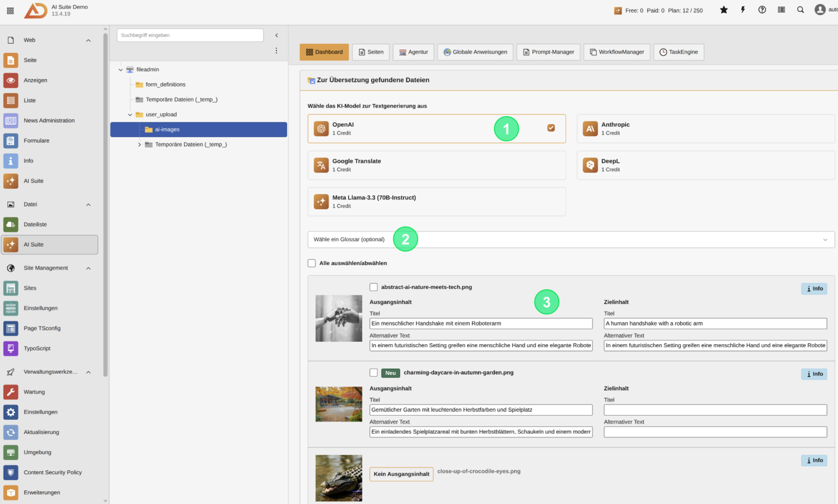Click the lightning bolt cache icon
The width and height of the screenshot is (838, 504).
pyautogui.click(x=743, y=10)
